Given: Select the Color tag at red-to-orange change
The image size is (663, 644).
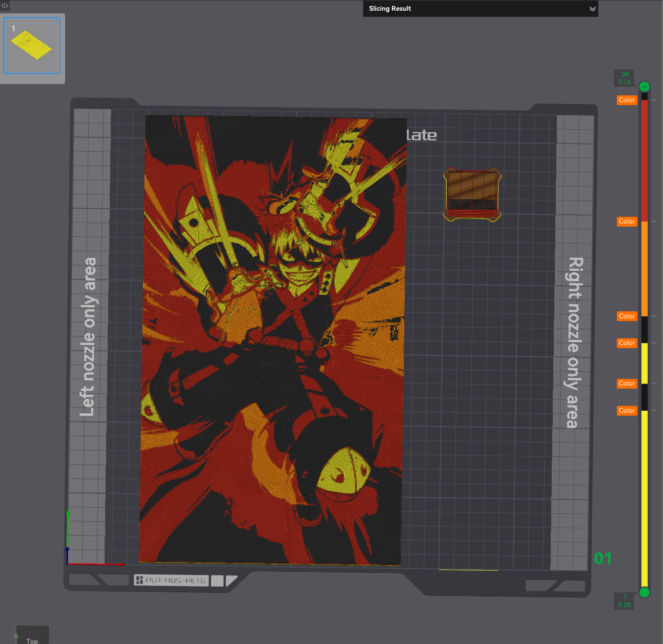Looking at the screenshot, I should click(627, 222).
